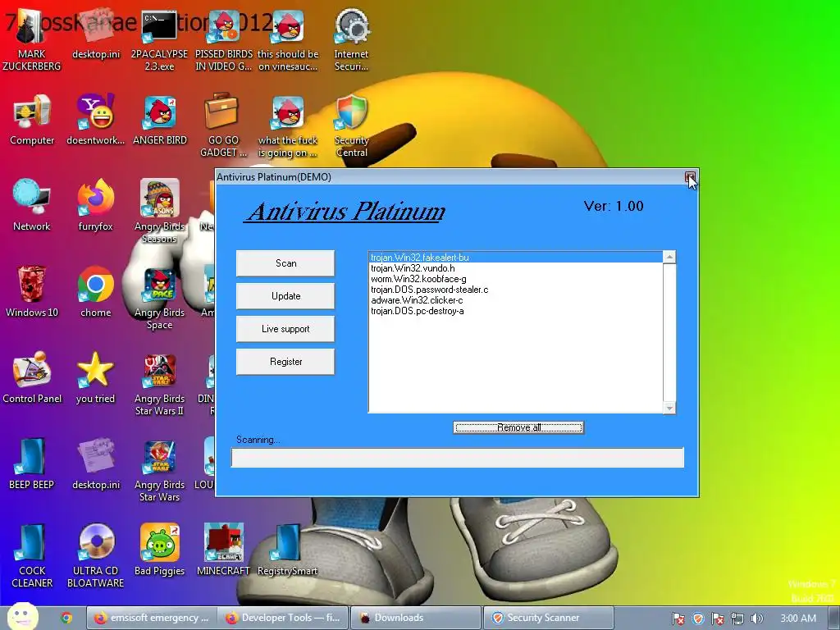This screenshot has height=630, width=840.
Task: Select Angry Birds Star Wars icon
Action: click(160, 470)
